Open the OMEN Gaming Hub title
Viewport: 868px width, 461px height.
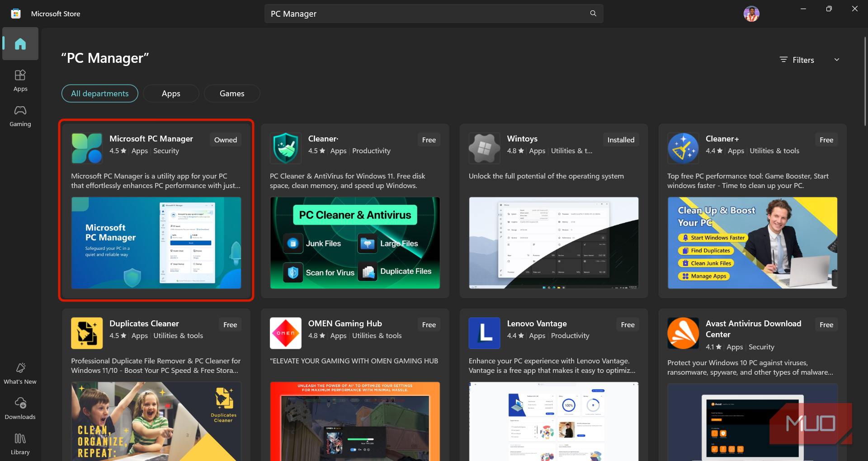[345, 324]
